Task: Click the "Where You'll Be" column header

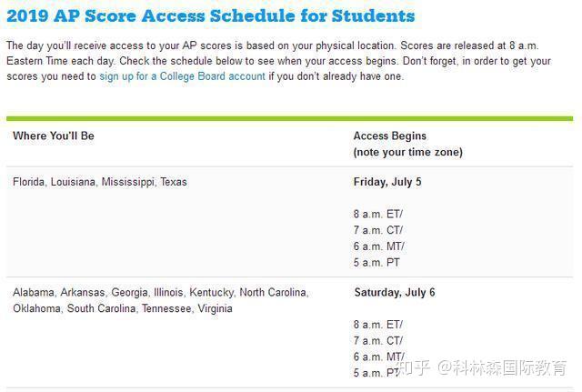Action: coord(54,136)
